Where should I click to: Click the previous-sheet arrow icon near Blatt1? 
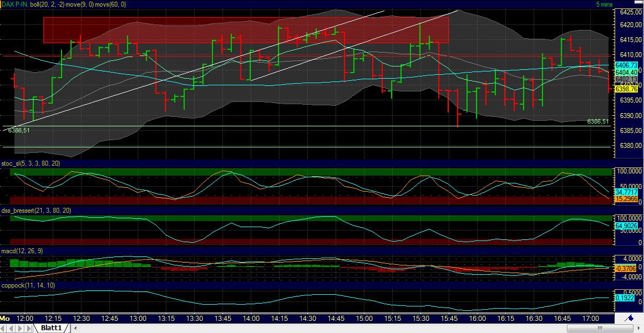click(12, 328)
